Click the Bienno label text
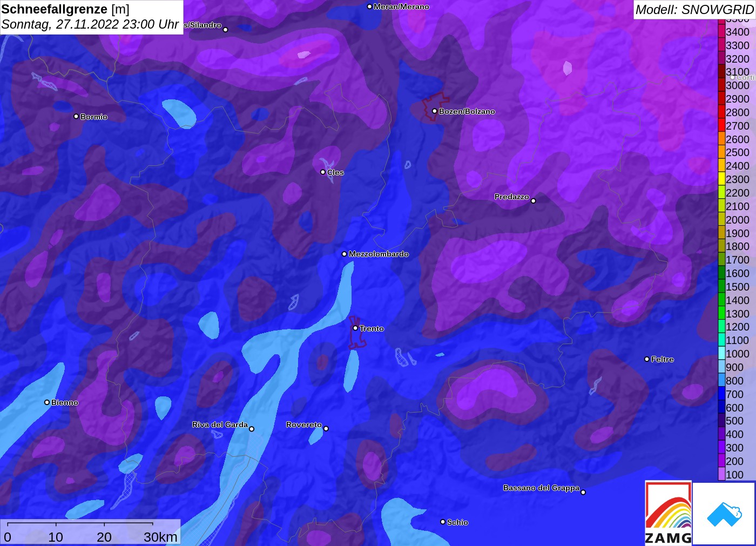This screenshot has width=756, height=546. pos(65,402)
